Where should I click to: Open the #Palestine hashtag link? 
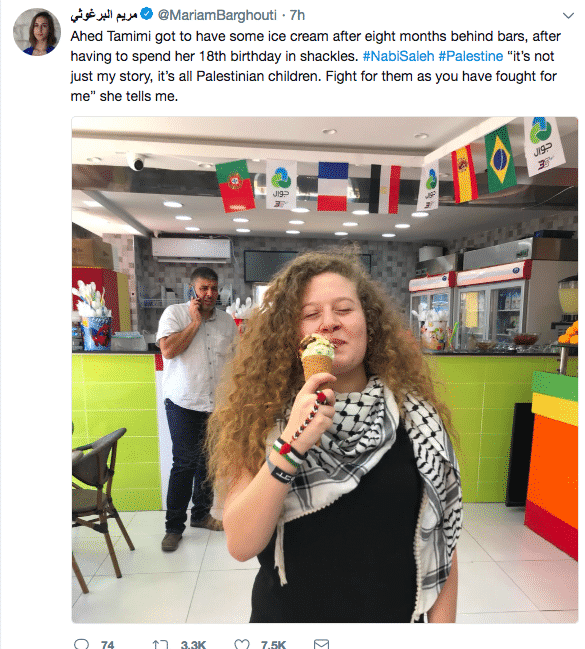pyautogui.click(x=471, y=56)
